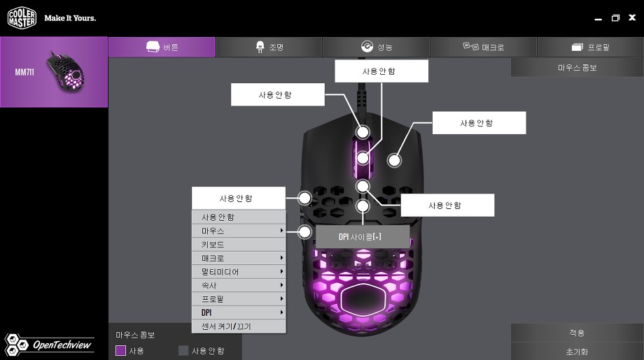Click the gray 사용 안 함 legend swatch
Image resolution: width=644 pixels, height=360 pixels.
(183, 351)
